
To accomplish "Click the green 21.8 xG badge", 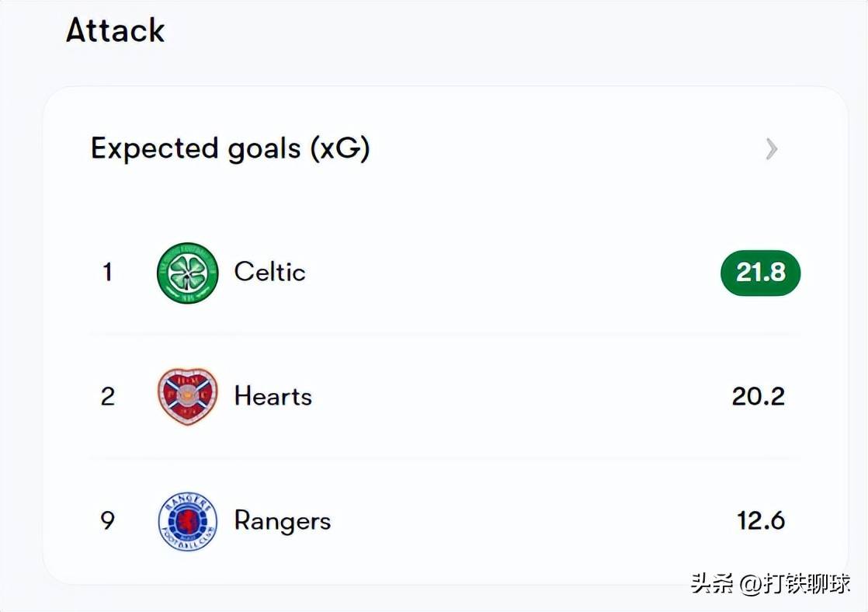I will pos(760,273).
